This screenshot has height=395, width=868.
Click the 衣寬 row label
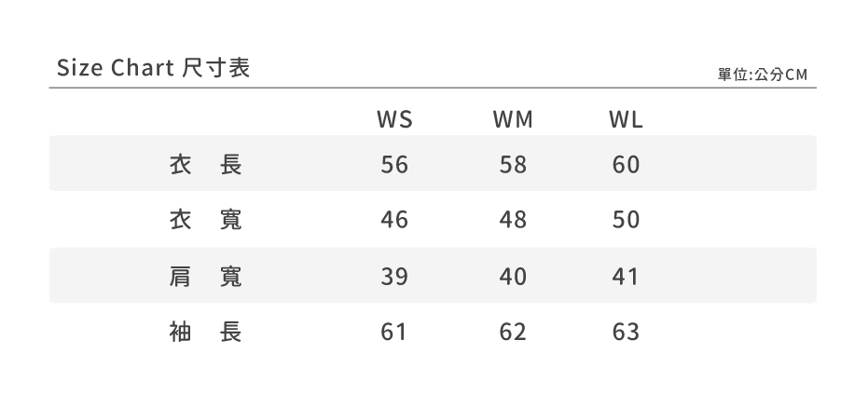pyautogui.click(x=205, y=220)
